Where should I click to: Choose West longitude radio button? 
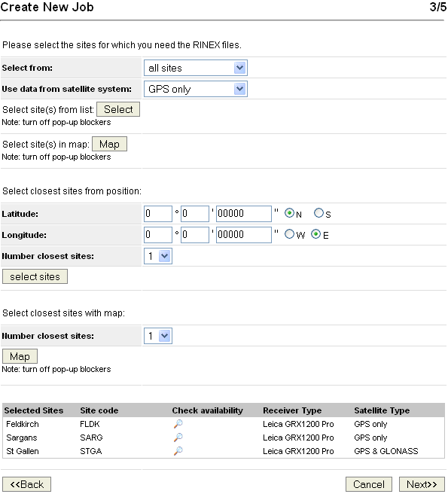(x=289, y=234)
